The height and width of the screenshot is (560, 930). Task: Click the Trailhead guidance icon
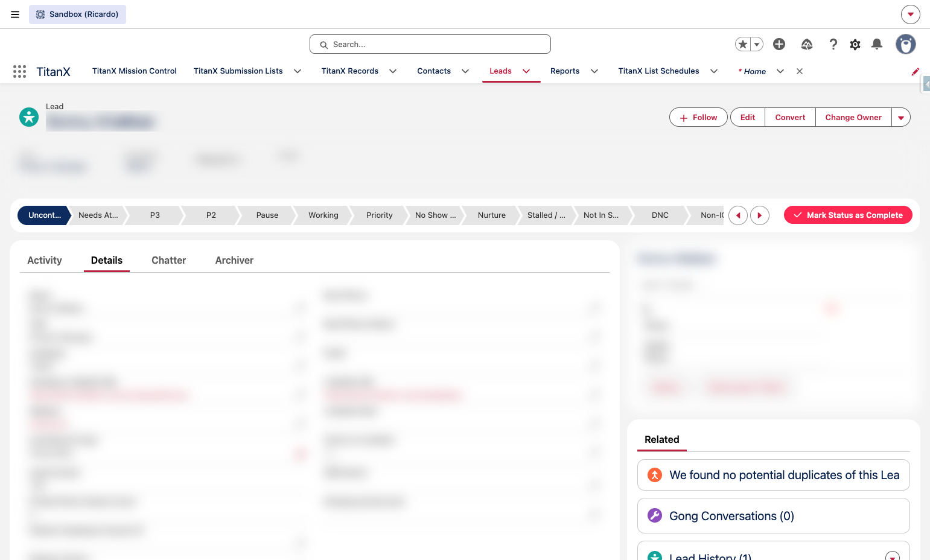807,44
